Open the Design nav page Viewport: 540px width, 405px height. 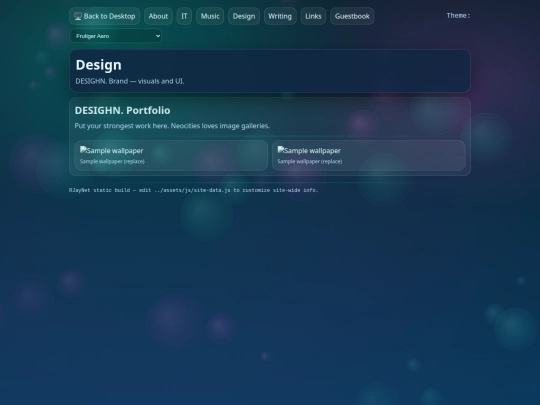point(244,16)
